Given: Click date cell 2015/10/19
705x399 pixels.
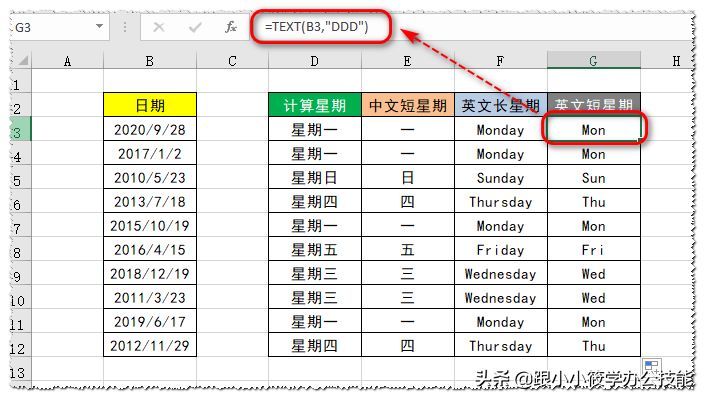Looking at the screenshot, I should (150, 225).
